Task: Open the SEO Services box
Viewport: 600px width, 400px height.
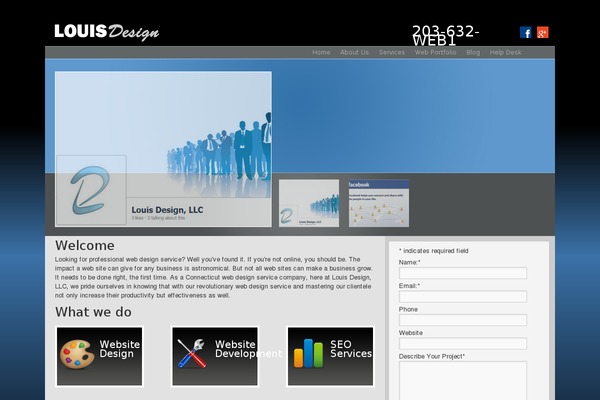Action: pos(331,356)
